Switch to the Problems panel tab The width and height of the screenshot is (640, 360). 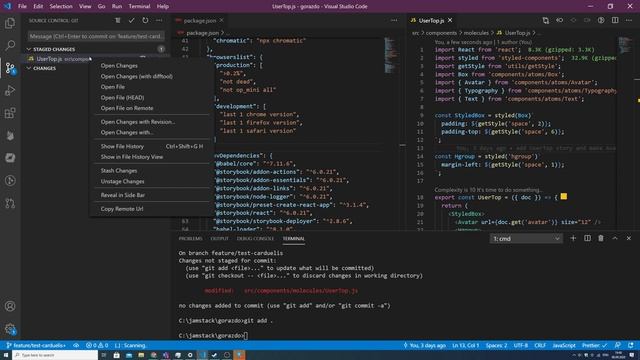pos(190,238)
